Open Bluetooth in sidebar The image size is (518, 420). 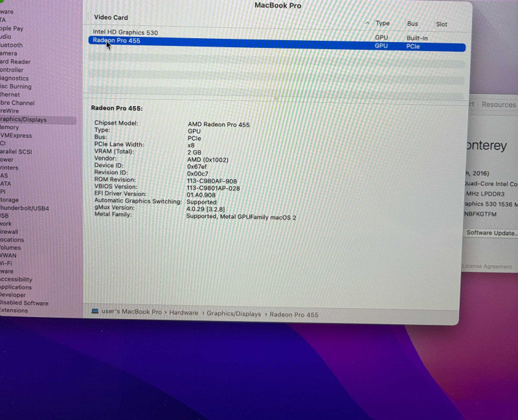click(x=11, y=45)
